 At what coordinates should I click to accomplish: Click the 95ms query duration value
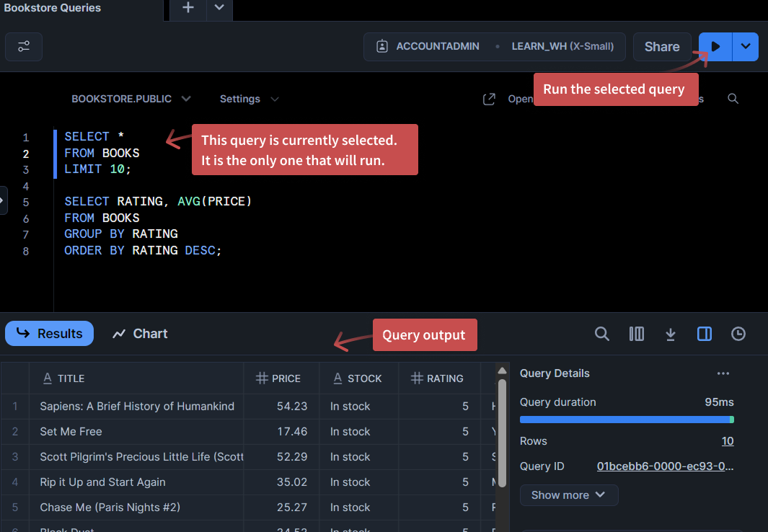(719, 402)
